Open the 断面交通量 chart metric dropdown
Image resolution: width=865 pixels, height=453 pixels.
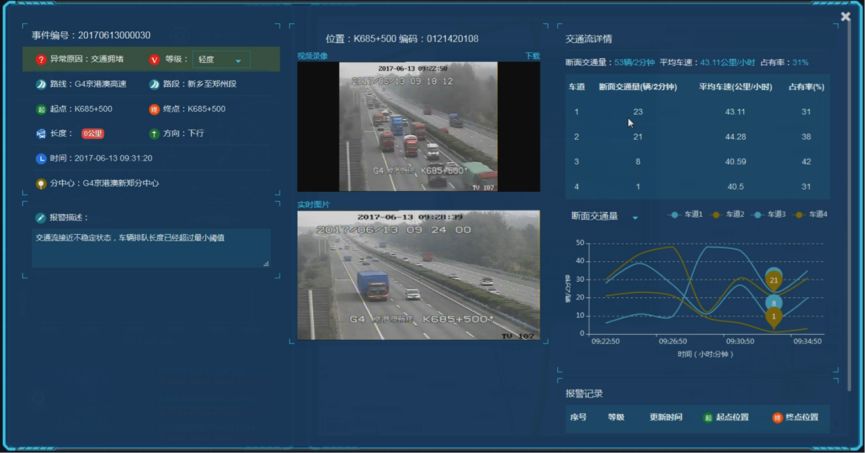click(604, 216)
